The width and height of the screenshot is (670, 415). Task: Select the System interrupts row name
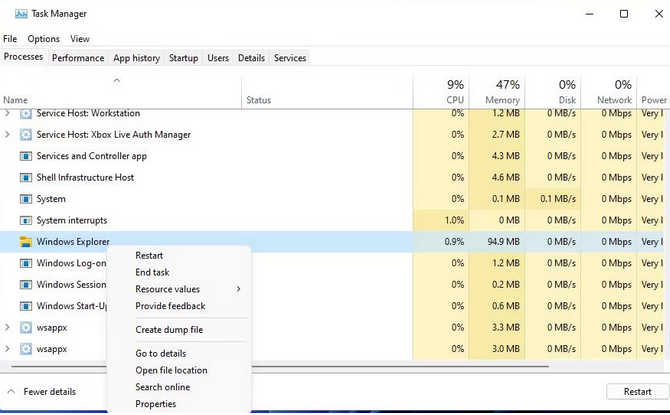(72, 221)
